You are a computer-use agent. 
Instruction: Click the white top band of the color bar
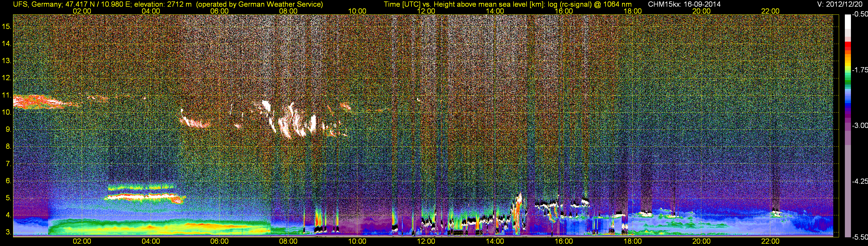tap(847, 22)
